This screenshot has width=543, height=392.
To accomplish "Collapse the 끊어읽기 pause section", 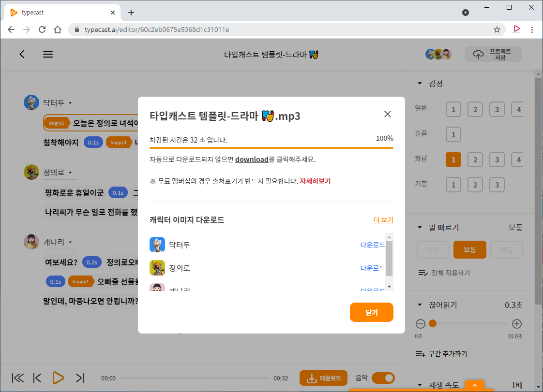I will [x=420, y=305].
